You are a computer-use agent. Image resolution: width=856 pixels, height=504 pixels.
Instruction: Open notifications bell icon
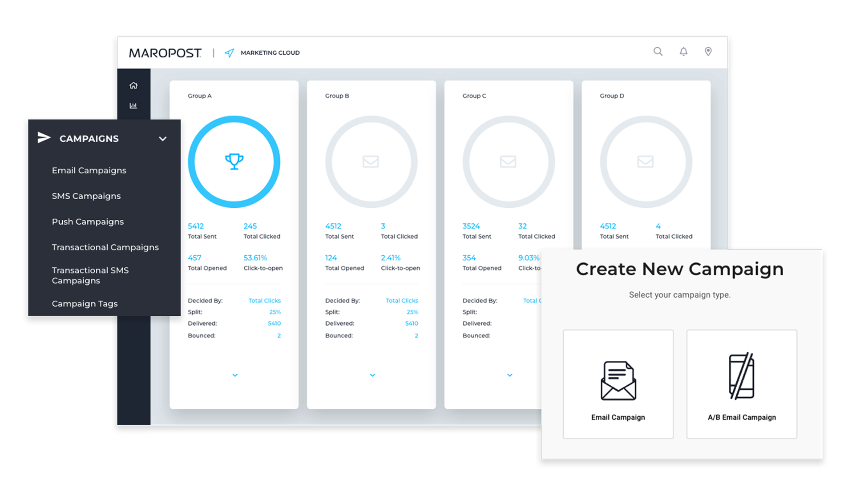click(x=683, y=52)
